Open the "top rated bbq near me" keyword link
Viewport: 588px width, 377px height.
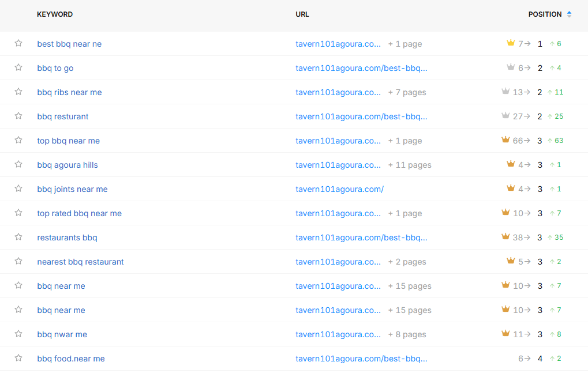(79, 213)
